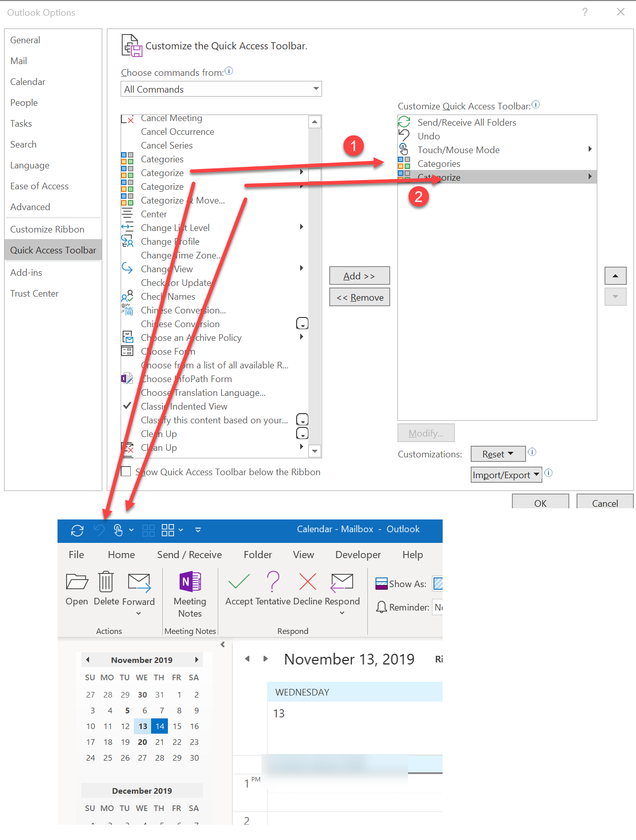The image size is (636, 840).
Task: Switch to the Home tab
Action: click(x=121, y=555)
